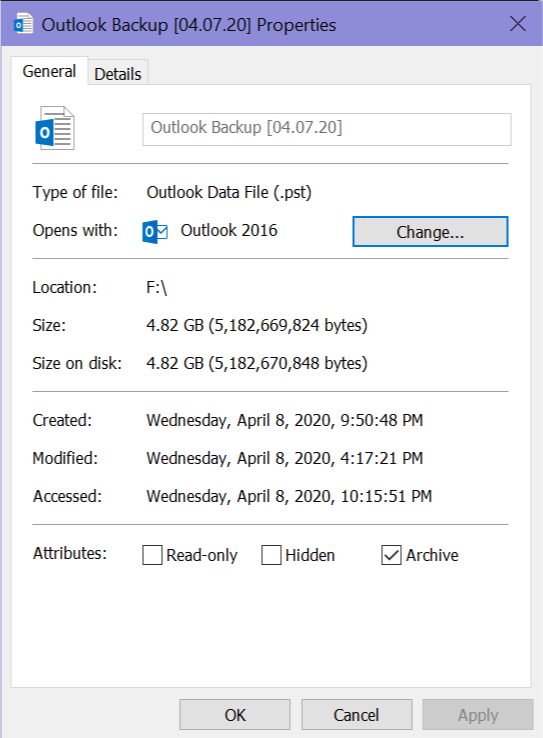This screenshot has height=738, width=543.
Task: Uncheck the Archive attribute checkbox
Action: 391,555
